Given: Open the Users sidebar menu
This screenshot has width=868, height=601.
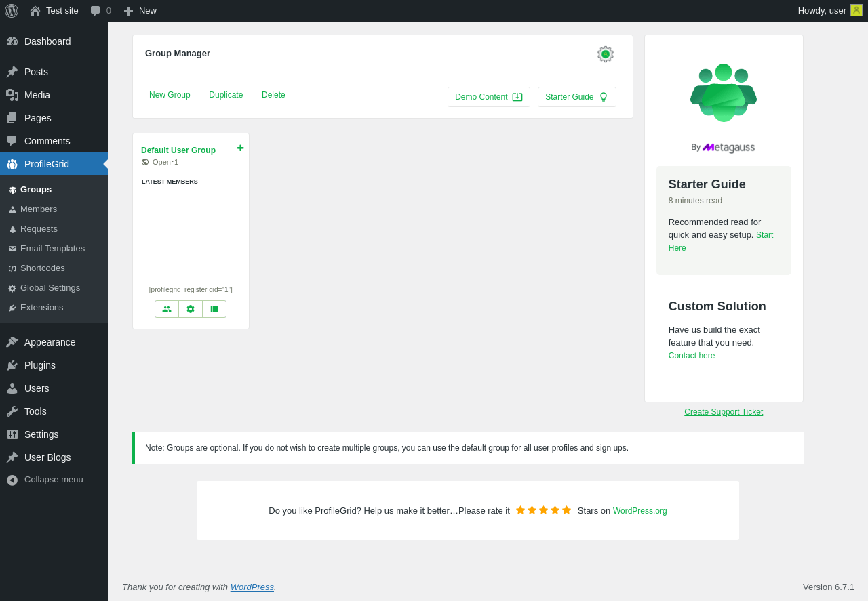Looking at the screenshot, I should [54, 388].
